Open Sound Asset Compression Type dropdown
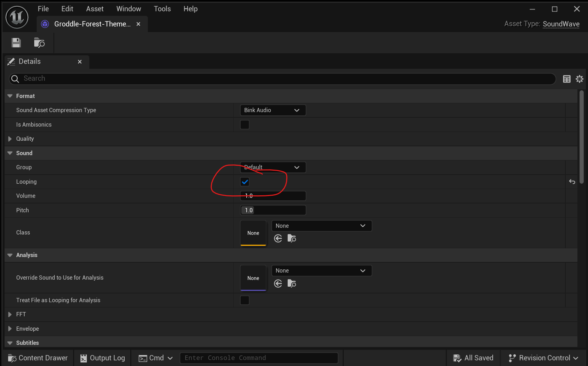Screen dimensions: 588x366 [x=273, y=110]
